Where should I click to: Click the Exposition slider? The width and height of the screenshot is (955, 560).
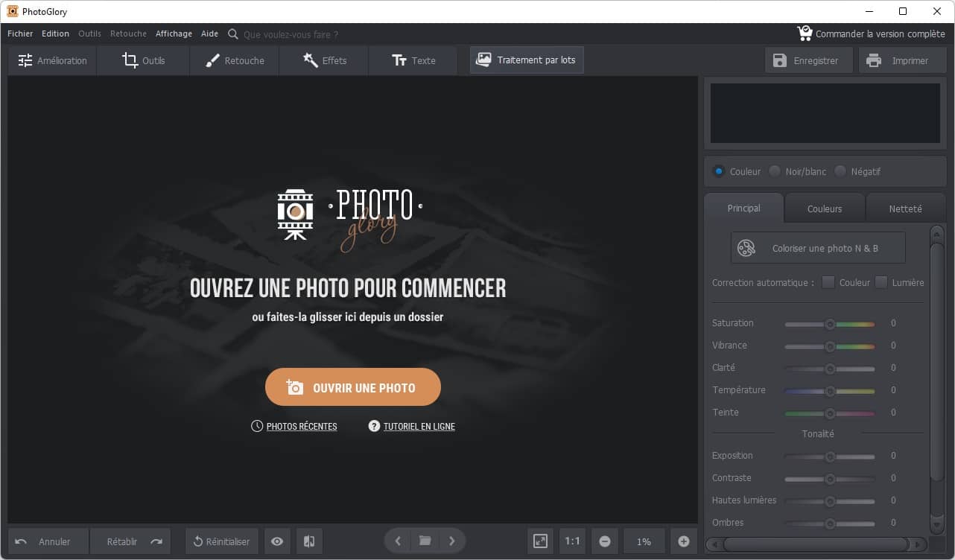(830, 456)
